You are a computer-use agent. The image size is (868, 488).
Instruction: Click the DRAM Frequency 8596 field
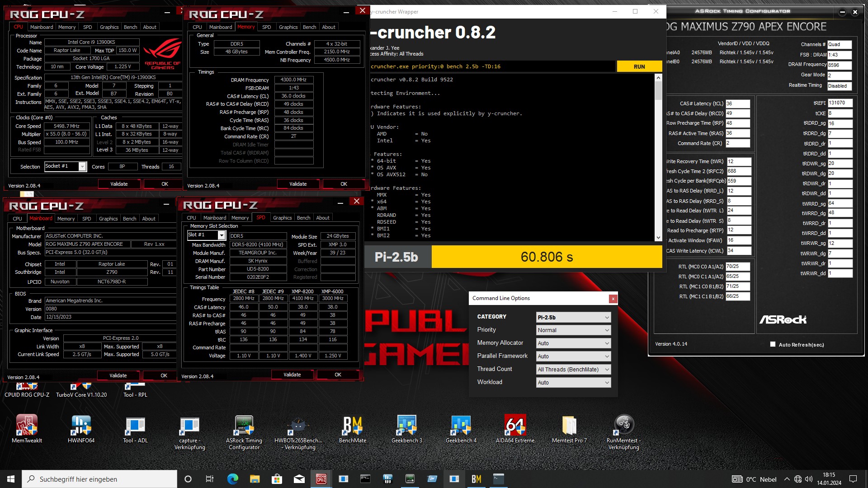[x=840, y=65]
